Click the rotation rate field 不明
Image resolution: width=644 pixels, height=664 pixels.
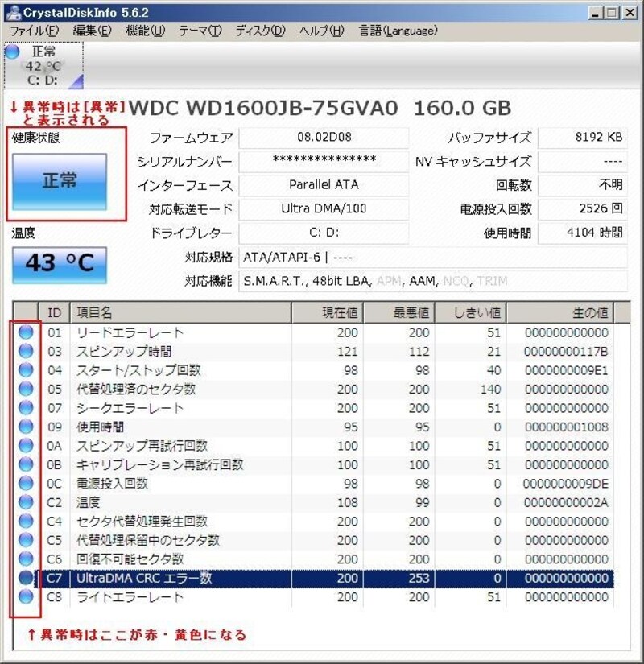point(583,185)
